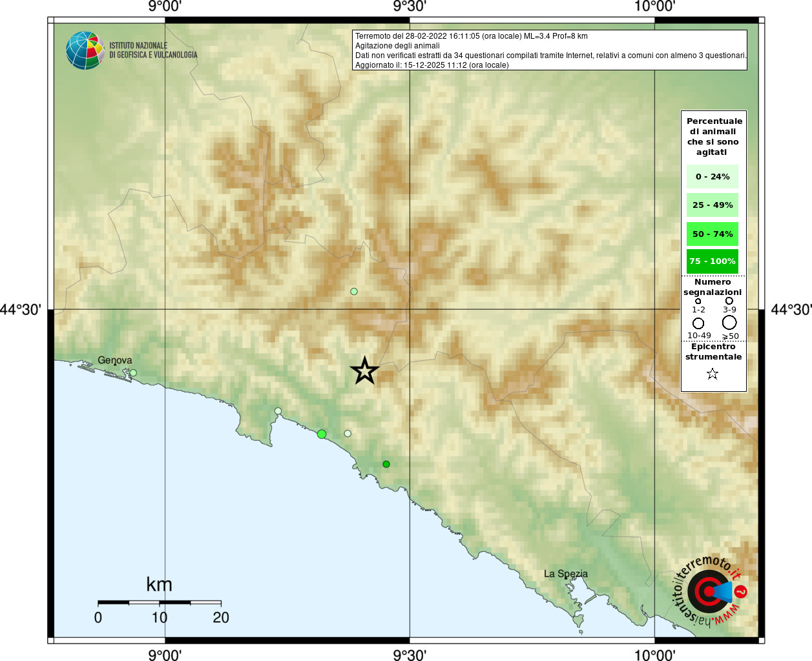Viewport: 812px width, 661px height.
Task: Click the INGV globe logo
Action: (x=85, y=50)
